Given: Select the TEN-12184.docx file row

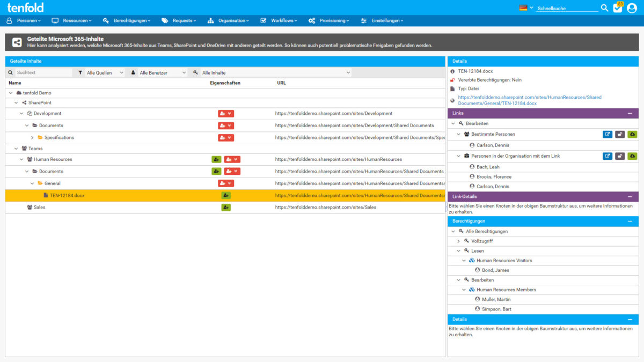Looking at the screenshot, I should coord(225,196).
